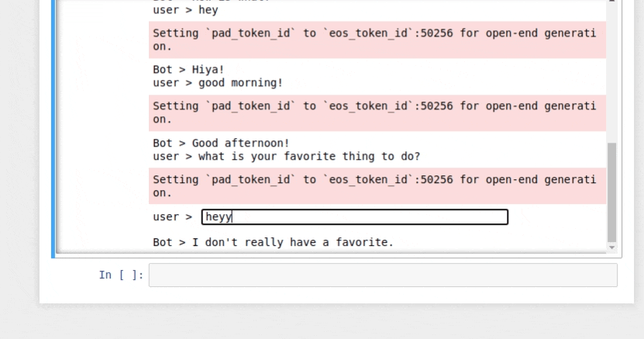Viewport: 644px width, 339px height.
Task: Click 'Bot > I don't really have a favorite.'
Action: 273,242
